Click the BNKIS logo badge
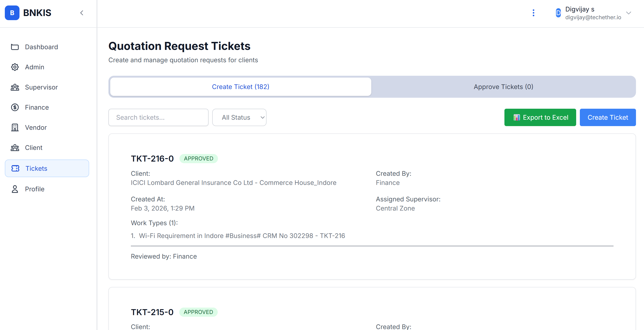 click(12, 13)
